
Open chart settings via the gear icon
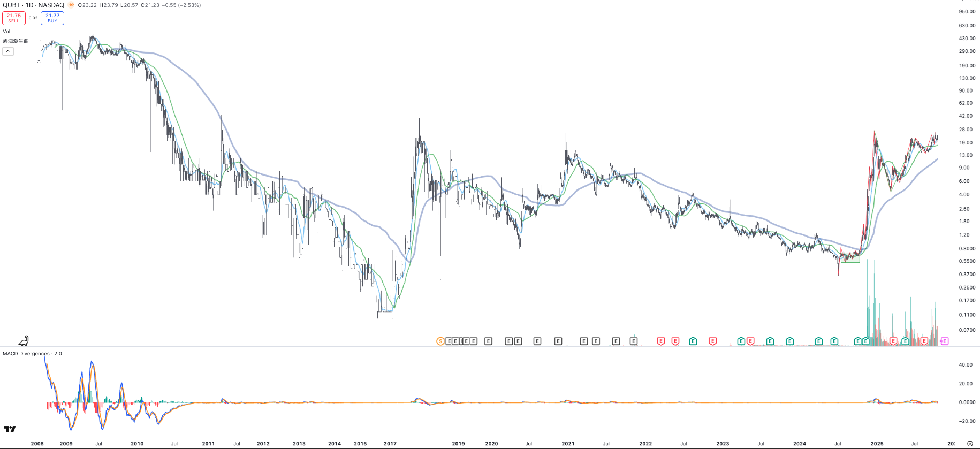pyautogui.click(x=969, y=443)
